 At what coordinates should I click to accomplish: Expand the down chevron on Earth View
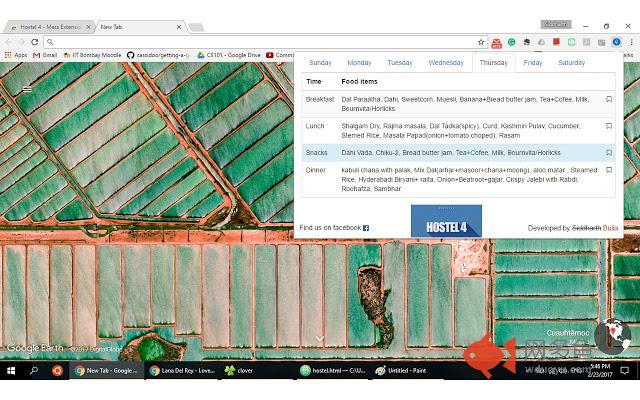click(320, 338)
